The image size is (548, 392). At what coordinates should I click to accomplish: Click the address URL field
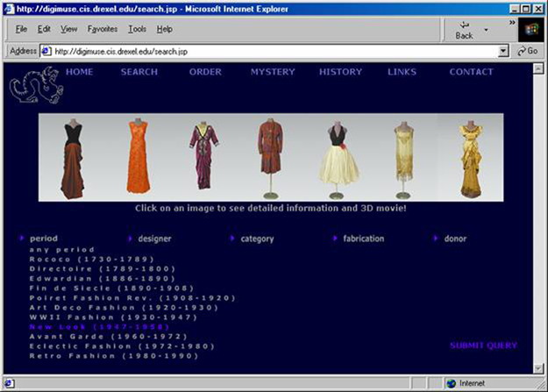coord(274,52)
